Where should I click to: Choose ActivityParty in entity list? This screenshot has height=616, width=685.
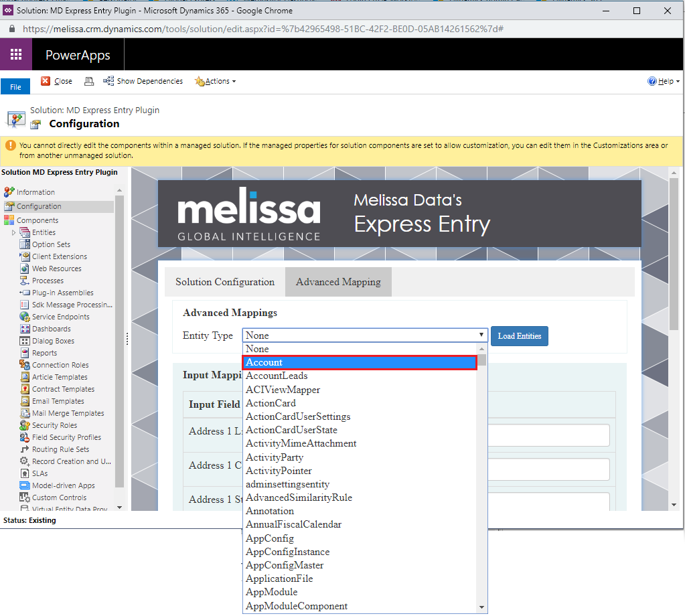(359, 457)
